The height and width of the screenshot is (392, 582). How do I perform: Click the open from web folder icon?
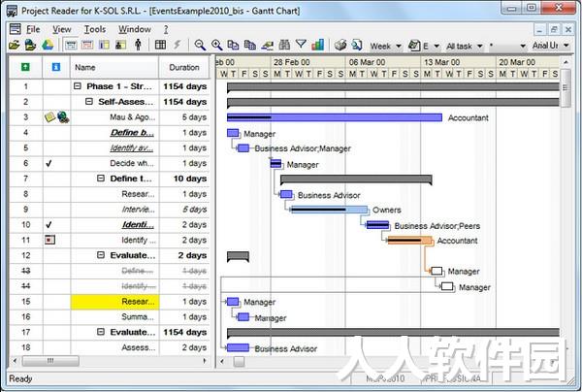pyautogui.click(x=30, y=46)
